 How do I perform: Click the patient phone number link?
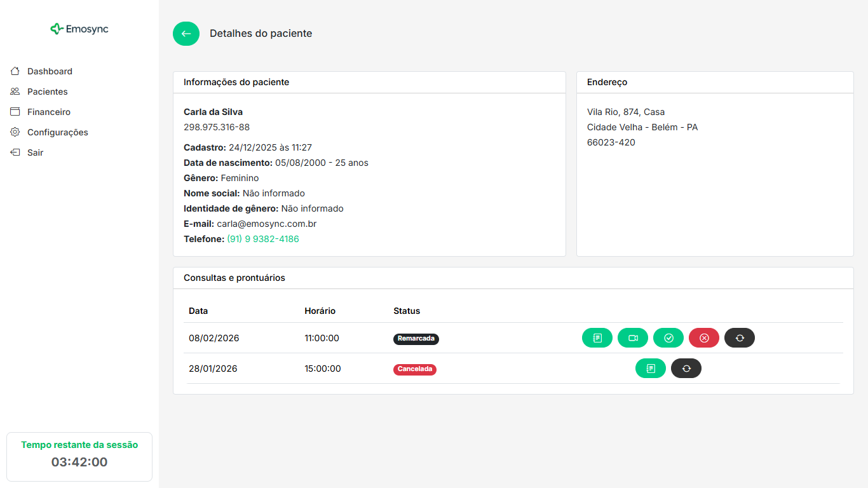coord(262,239)
